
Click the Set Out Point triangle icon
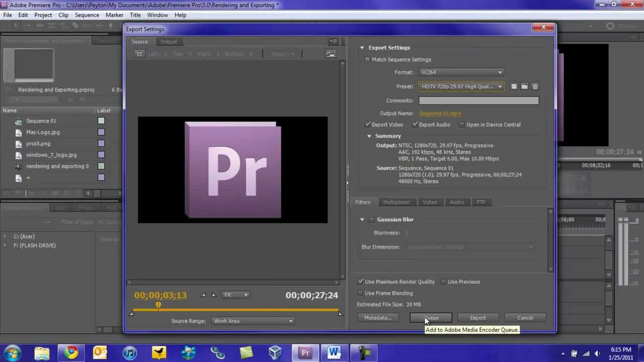click(214, 295)
